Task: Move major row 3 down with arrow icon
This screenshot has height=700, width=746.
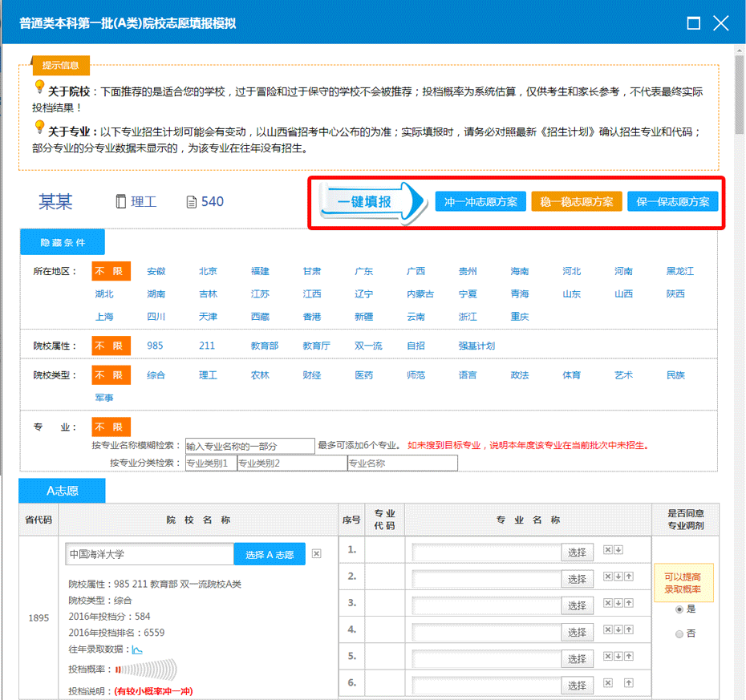Action: tap(618, 603)
